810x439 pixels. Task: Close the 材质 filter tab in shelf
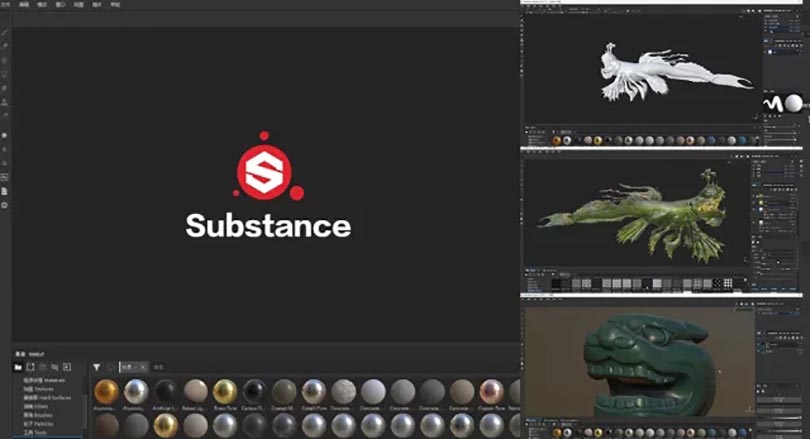tap(143, 367)
